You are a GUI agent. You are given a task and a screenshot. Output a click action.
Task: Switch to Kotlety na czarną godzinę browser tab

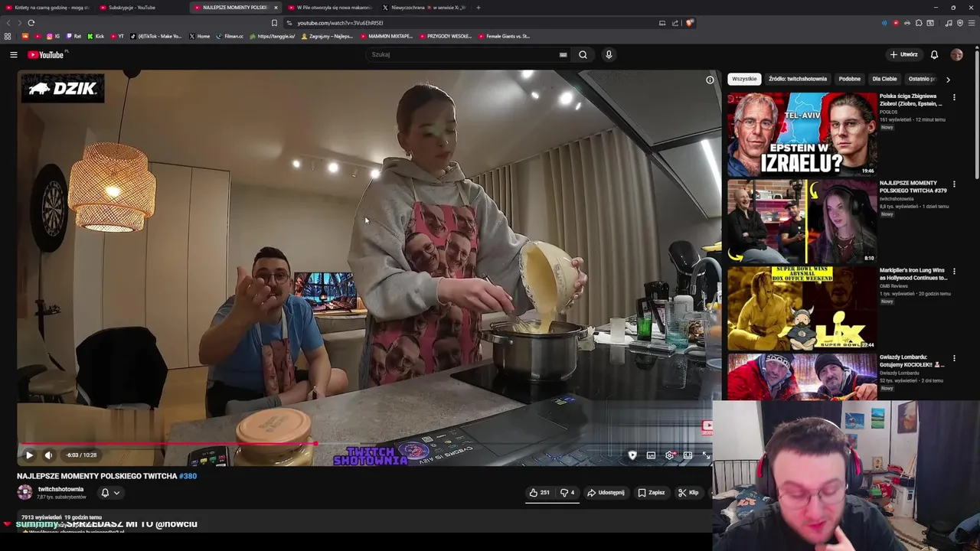(48, 8)
